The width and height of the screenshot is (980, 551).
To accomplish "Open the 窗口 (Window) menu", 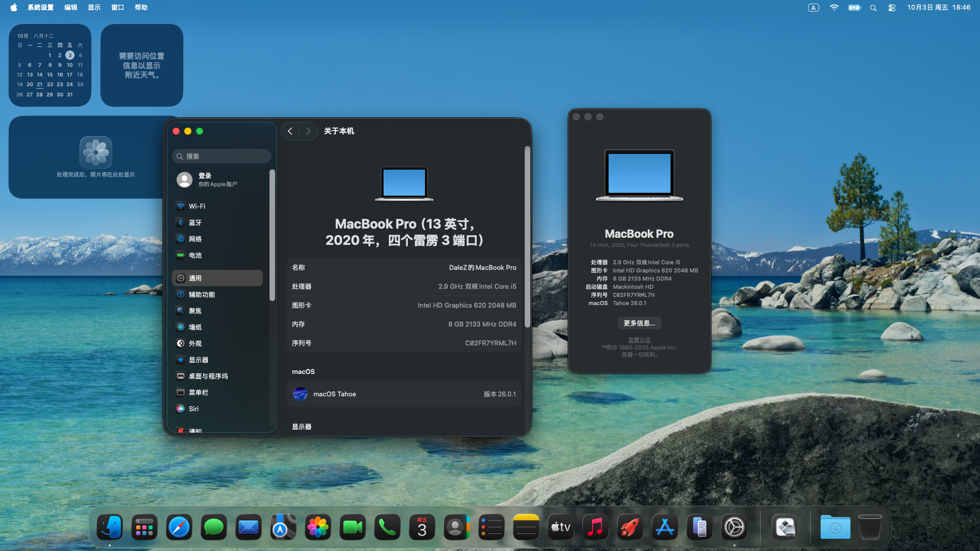I will click(117, 8).
